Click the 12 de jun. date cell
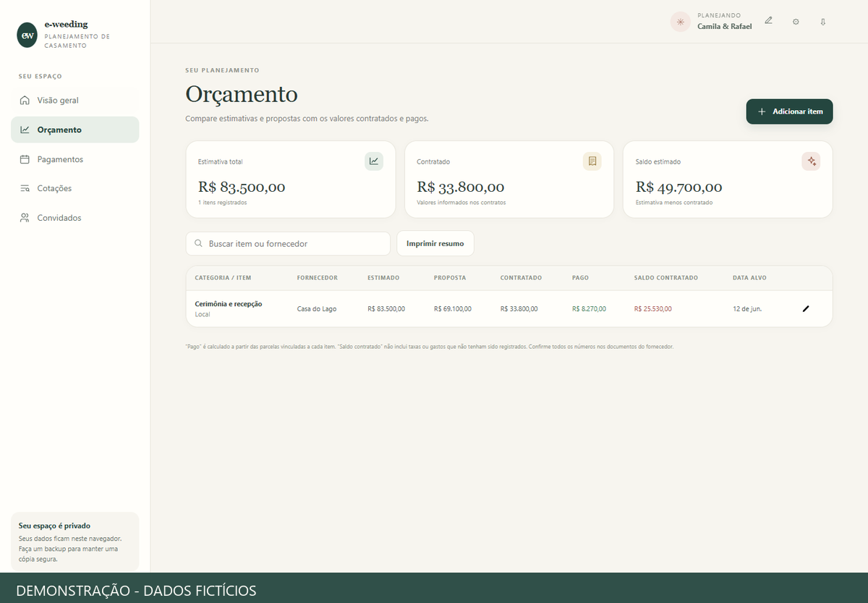The height and width of the screenshot is (603, 868). (x=747, y=309)
